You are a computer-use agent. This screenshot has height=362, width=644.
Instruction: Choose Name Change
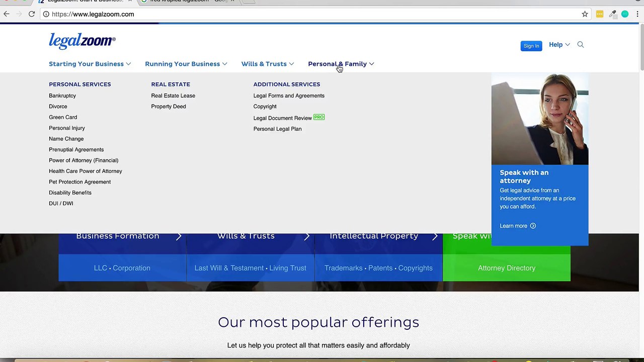point(66,139)
